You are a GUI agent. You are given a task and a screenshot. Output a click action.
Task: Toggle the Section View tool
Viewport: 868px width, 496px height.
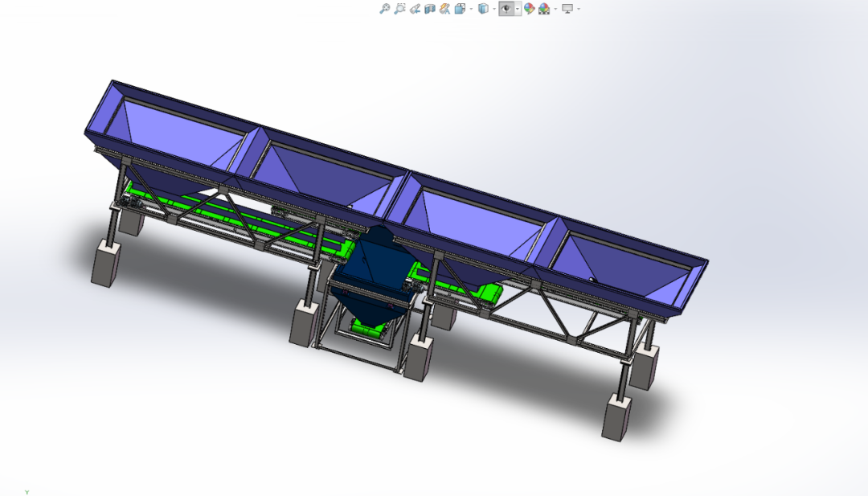[429, 9]
